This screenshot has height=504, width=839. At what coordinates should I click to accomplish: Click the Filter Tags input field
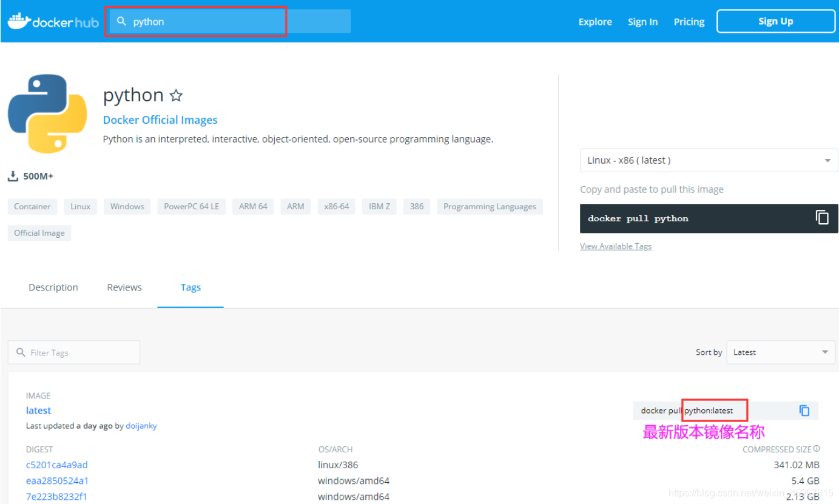pos(74,352)
